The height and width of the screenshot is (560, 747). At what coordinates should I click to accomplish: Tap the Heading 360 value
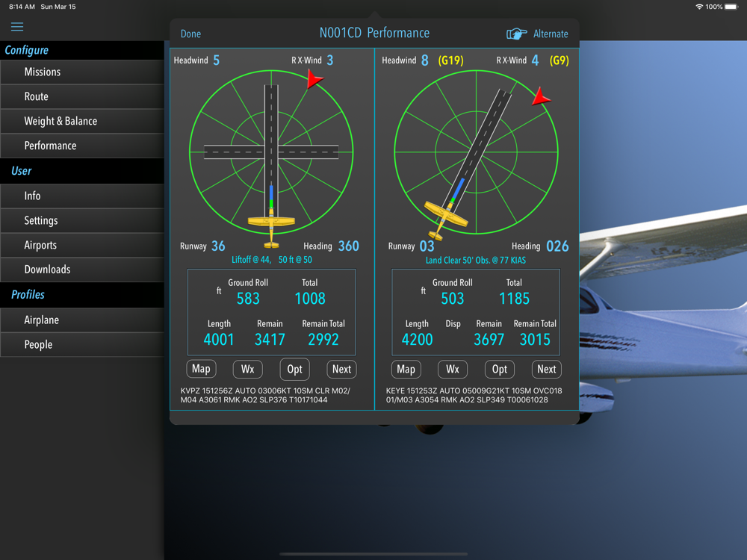349,246
